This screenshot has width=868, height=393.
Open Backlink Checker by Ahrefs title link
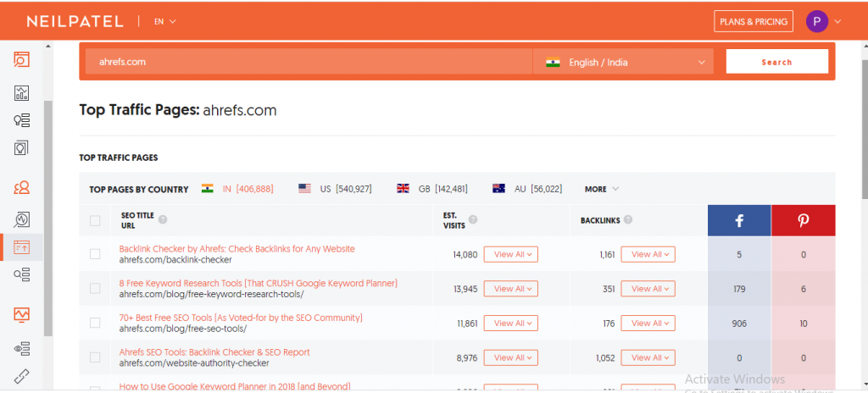(237, 249)
